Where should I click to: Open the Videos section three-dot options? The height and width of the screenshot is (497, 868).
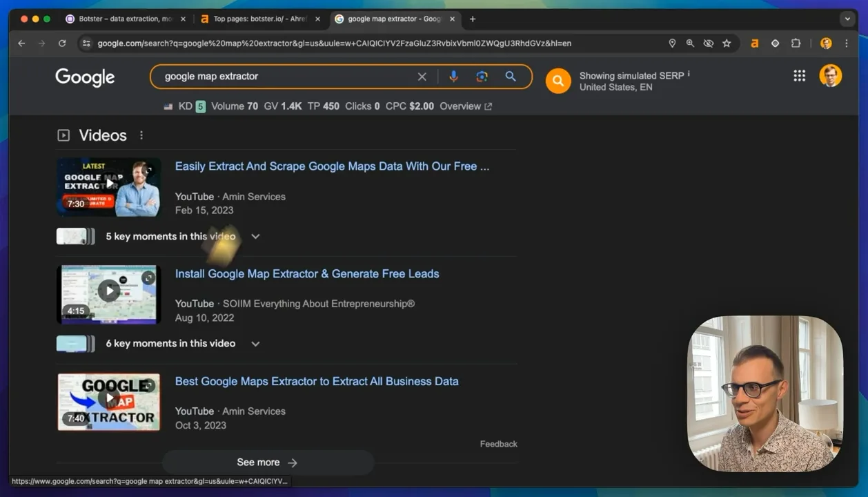141,135
